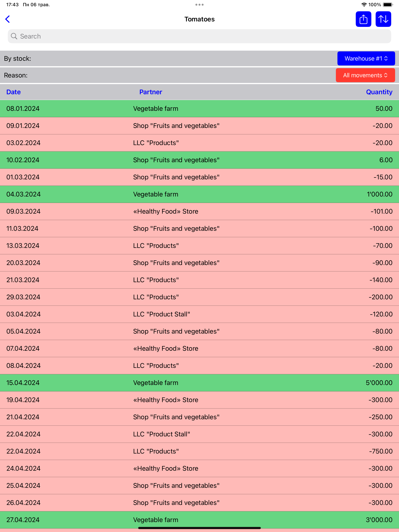The image size is (399, 532).
Task: Open the 03.04.2024 Product Stall row
Action: point(199,314)
